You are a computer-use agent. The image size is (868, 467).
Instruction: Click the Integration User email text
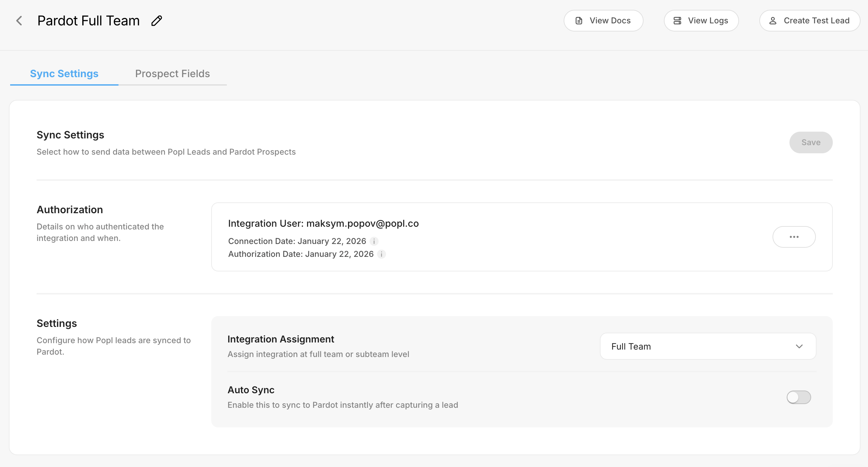(x=362, y=223)
